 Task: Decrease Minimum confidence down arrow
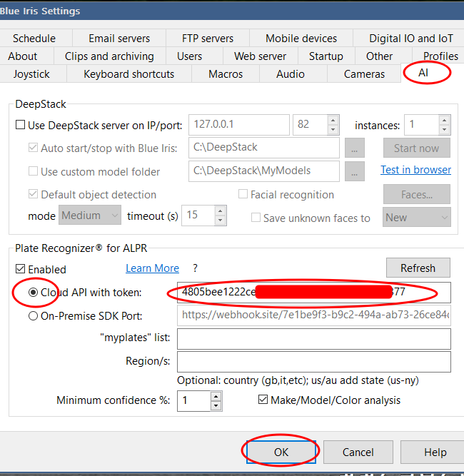(x=216, y=406)
